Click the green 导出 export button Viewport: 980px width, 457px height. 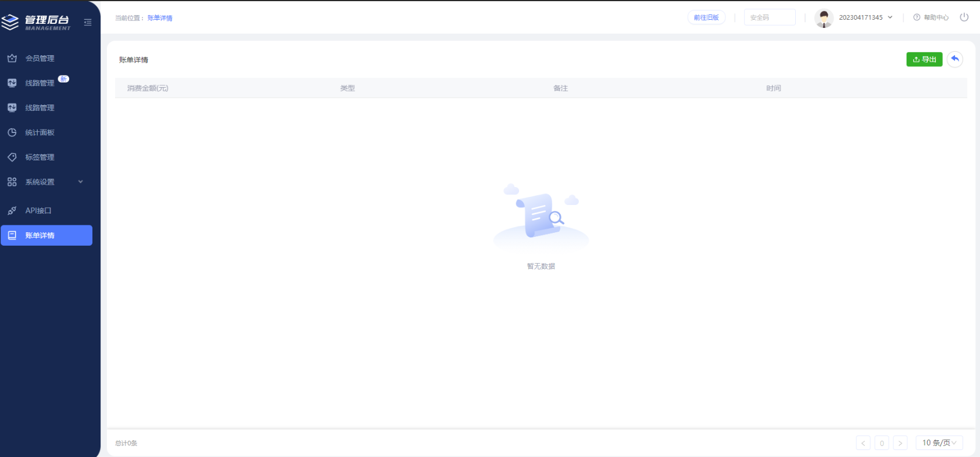(924, 59)
